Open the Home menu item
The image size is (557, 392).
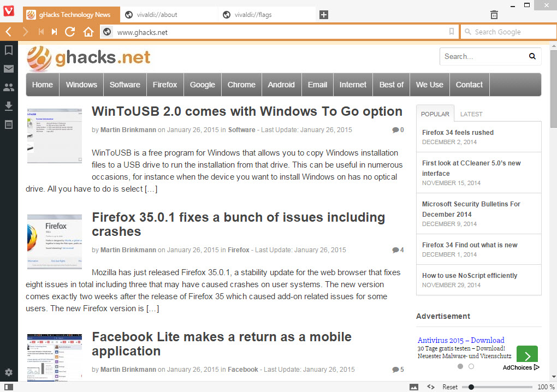click(x=43, y=85)
